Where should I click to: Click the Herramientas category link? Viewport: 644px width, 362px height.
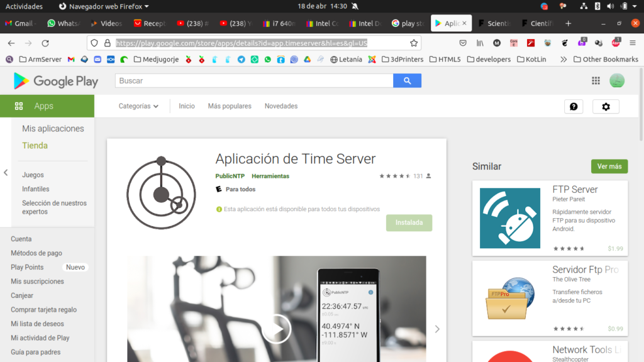270,176
